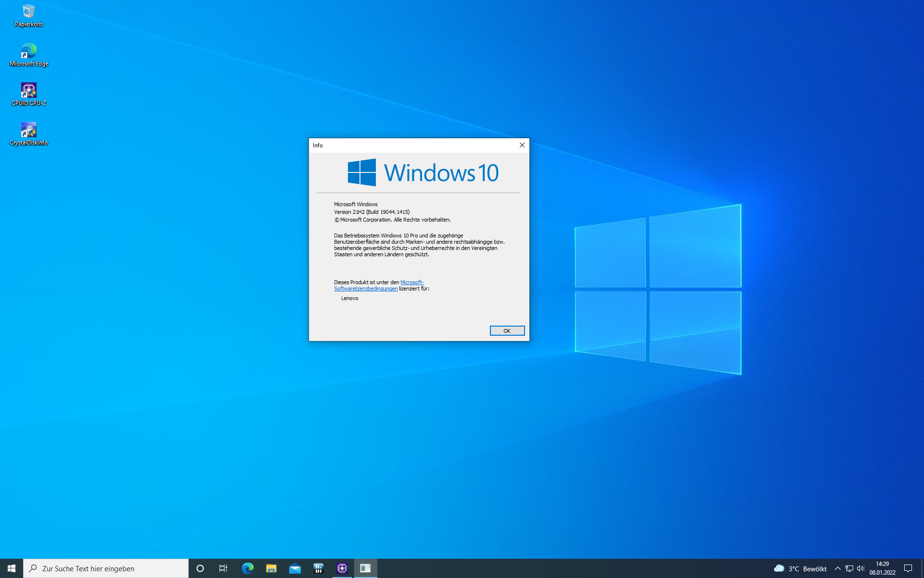Close the Info dialog with the X
Image resolution: width=924 pixels, height=578 pixels.
[x=522, y=145]
